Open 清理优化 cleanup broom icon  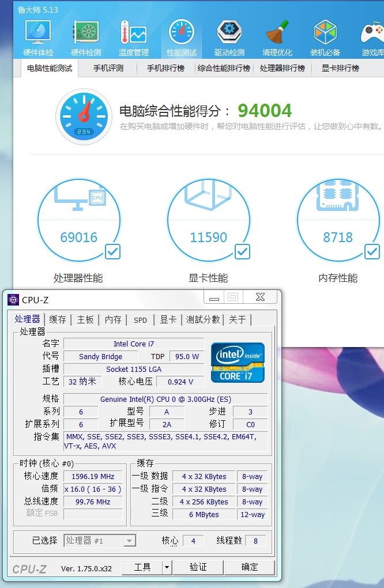[277, 38]
